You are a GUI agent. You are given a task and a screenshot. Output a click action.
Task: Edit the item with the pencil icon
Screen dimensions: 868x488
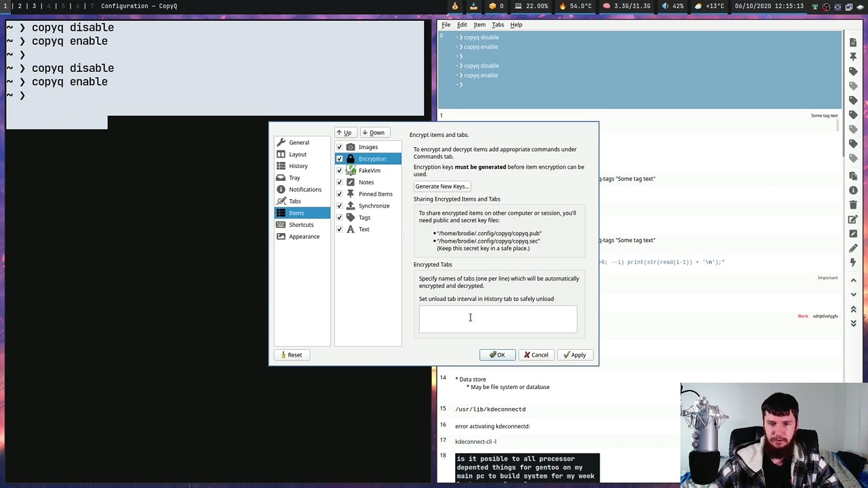point(853,219)
